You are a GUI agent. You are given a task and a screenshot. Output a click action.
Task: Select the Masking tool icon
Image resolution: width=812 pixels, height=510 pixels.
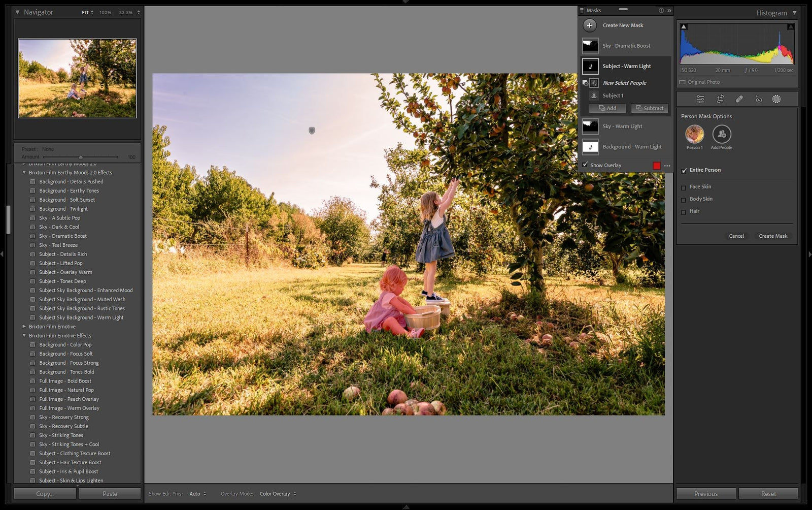coord(776,99)
